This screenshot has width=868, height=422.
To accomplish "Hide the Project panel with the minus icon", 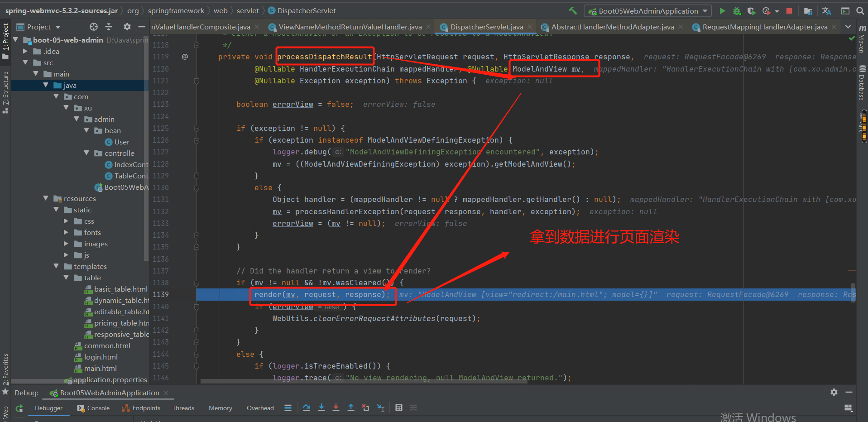I will (x=141, y=27).
